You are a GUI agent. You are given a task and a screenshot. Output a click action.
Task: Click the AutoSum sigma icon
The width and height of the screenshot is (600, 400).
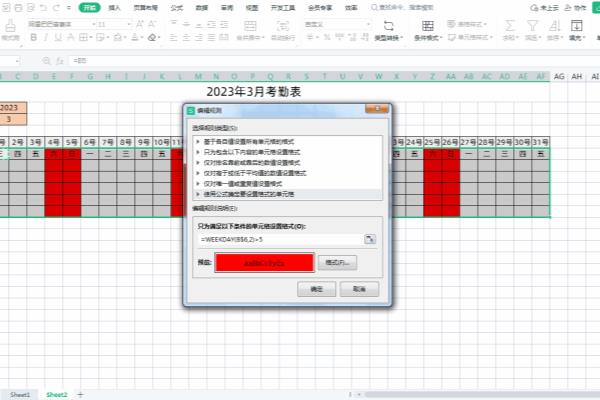[x=509, y=26]
